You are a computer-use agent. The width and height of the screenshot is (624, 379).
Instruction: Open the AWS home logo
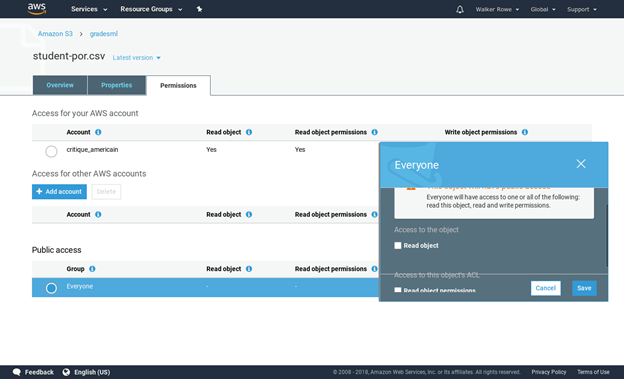37,9
